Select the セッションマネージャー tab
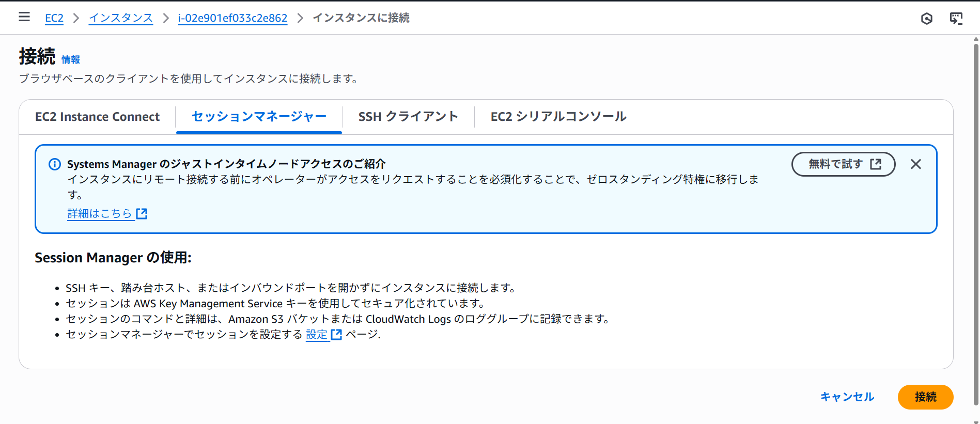This screenshot has height=424, width=980. click(x=259, y=117)
